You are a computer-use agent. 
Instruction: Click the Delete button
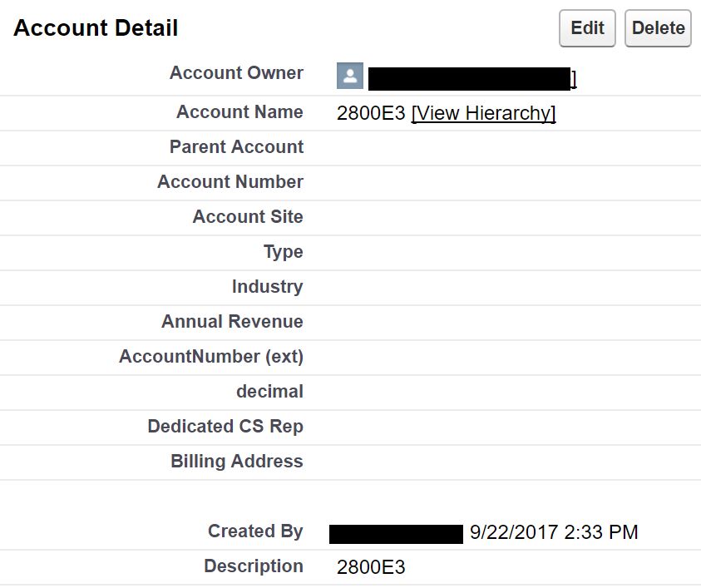click(x=658, y=28)
